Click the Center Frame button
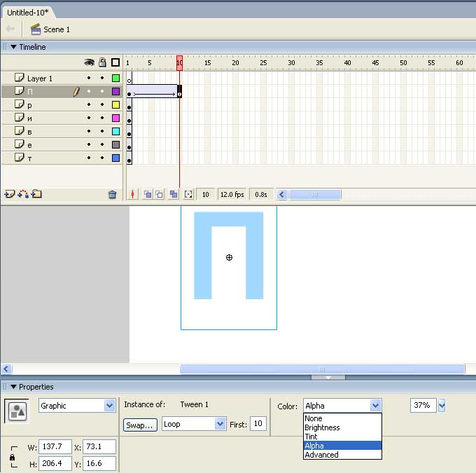The height and width of the screenshot is (473, 476). coord(133,195)
